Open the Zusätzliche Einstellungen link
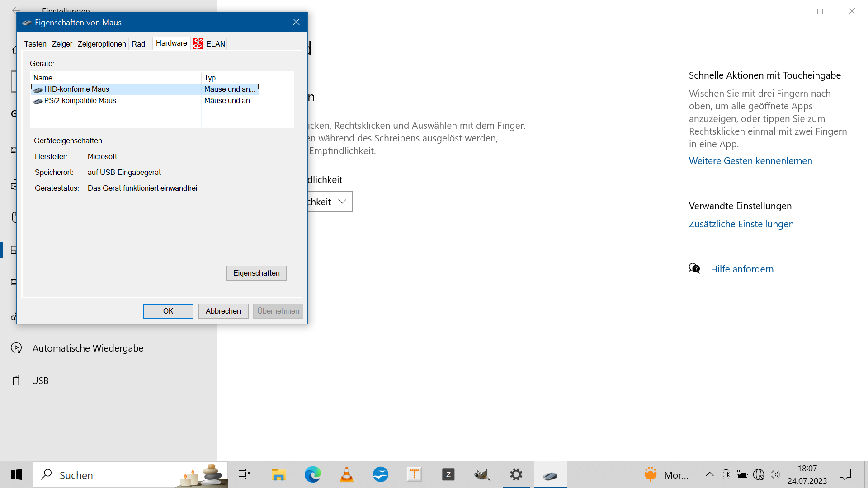 pos(741,224)
